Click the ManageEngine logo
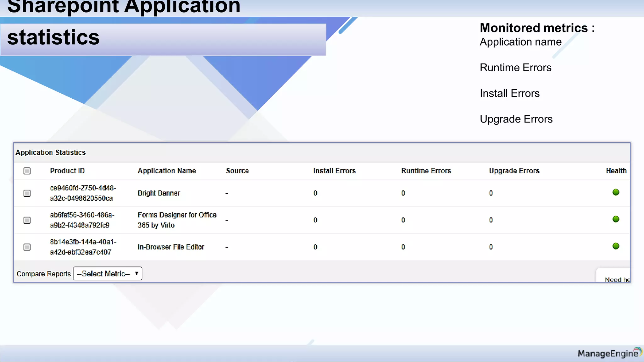The image size is (644, 362). (x=610, y=353)
